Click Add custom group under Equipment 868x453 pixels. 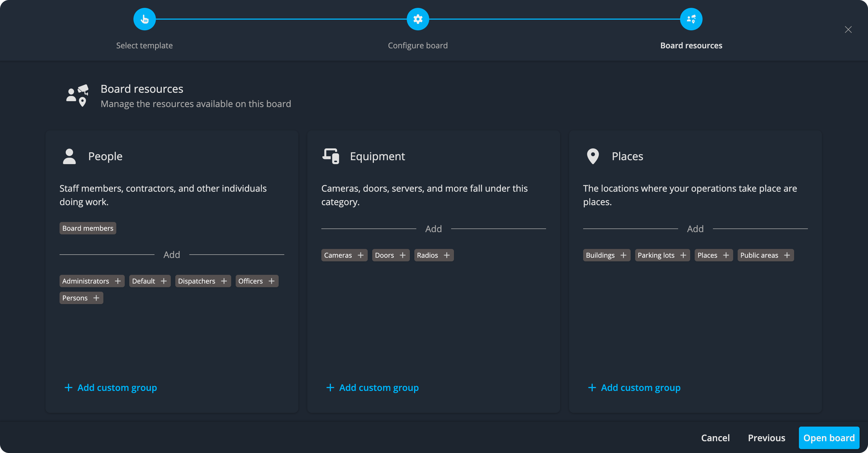(x=372, y=388)
